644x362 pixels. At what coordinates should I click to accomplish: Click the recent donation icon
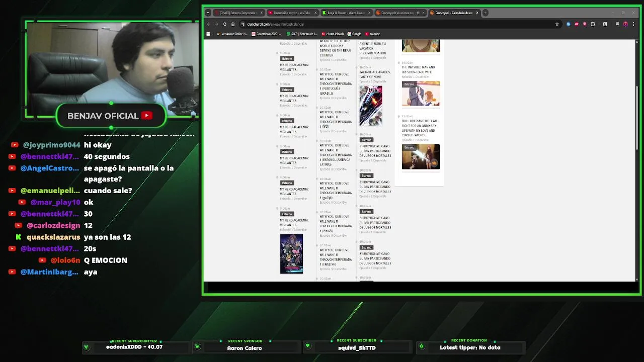422,346
